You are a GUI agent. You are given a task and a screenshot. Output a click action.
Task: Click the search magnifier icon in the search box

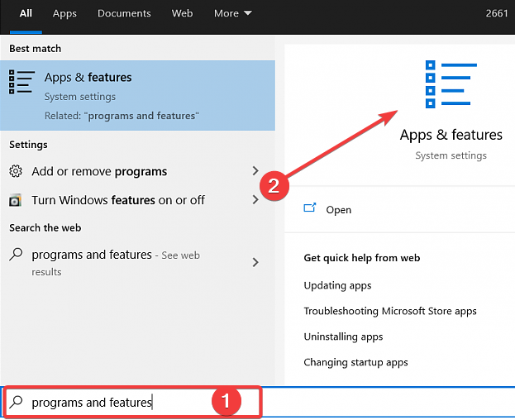tap(16, 402)
